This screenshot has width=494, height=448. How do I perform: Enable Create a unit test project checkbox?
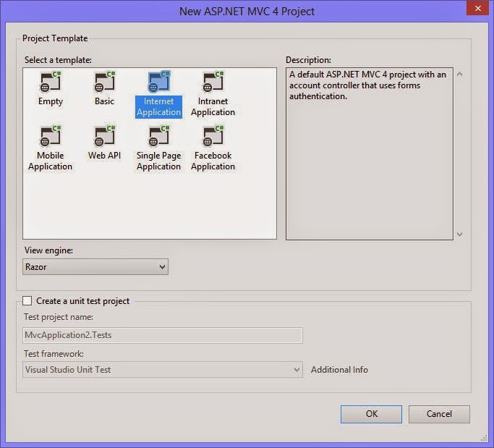pos(27,301)
